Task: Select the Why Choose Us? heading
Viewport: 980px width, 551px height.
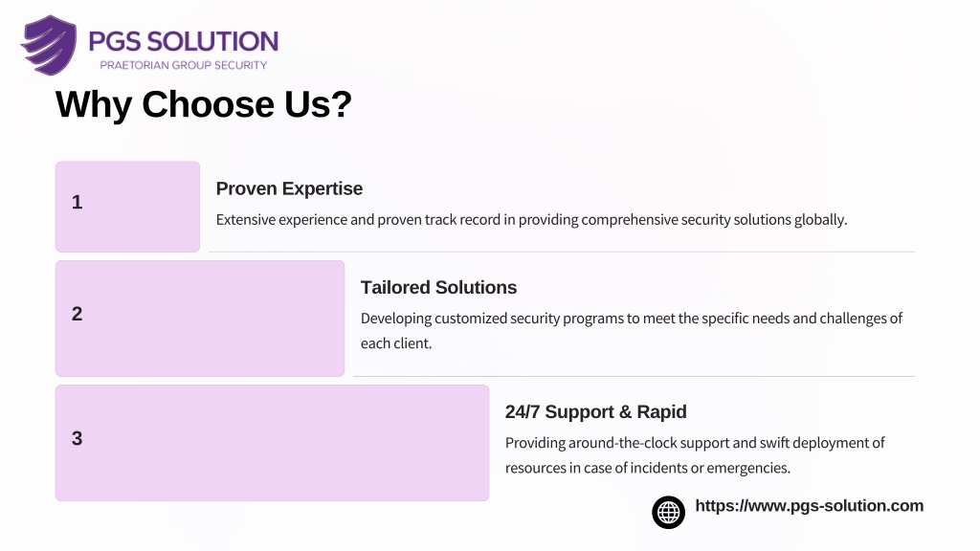Action: click(x=204, y=103)
